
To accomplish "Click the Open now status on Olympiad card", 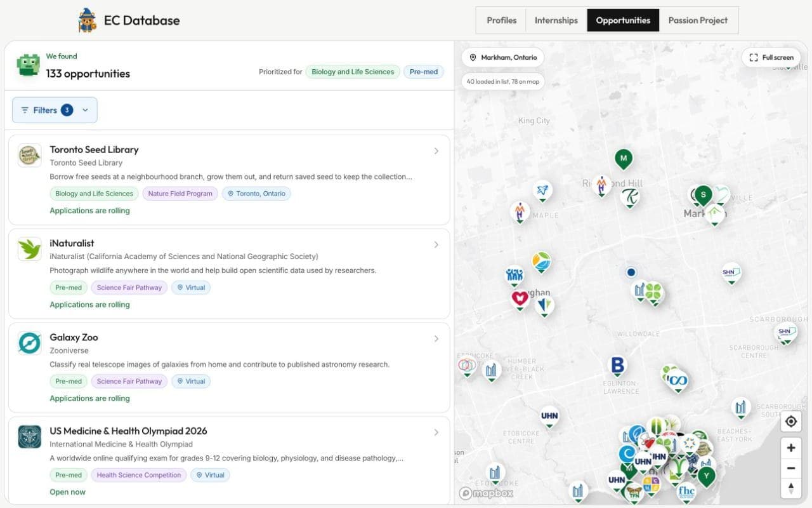I will pyautogui.click(x=68, y=492).
